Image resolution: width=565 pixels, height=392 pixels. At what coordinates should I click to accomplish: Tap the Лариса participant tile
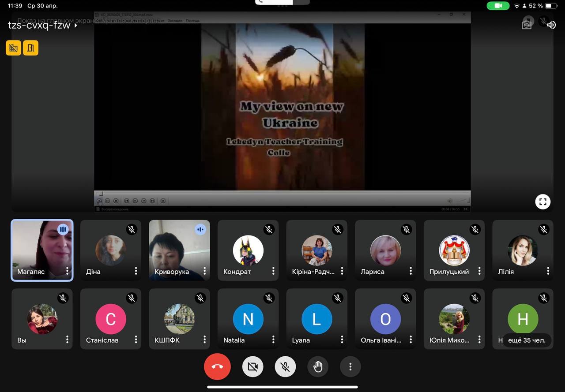[x=385, y=250]
